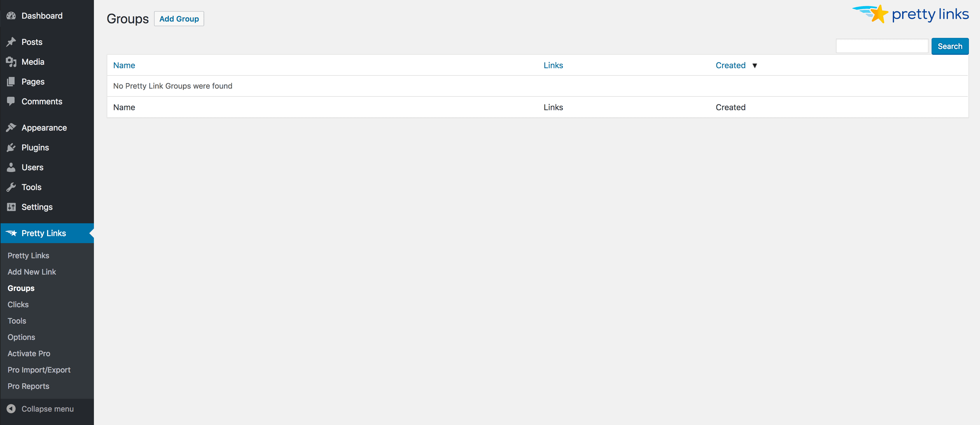This screenshot has width=980, height=425.
Task: Navigate to Pro Import/Export submenu
Action: [x=39, y=369]
